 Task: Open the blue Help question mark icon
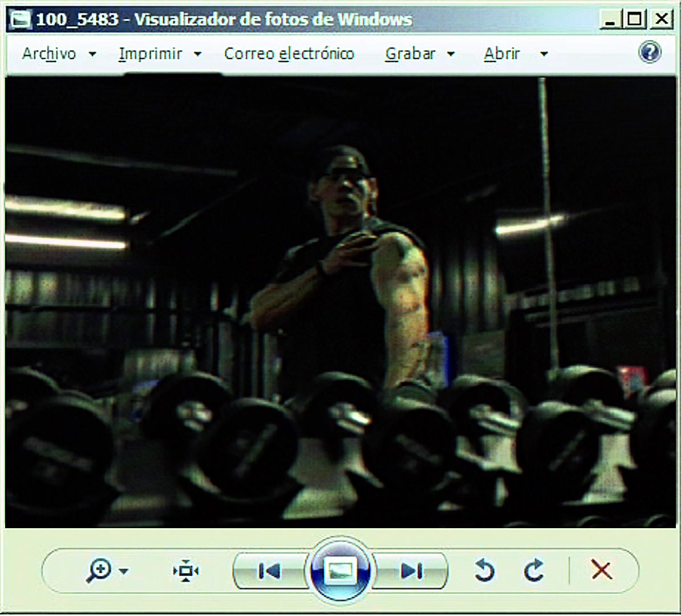(650, 52)
